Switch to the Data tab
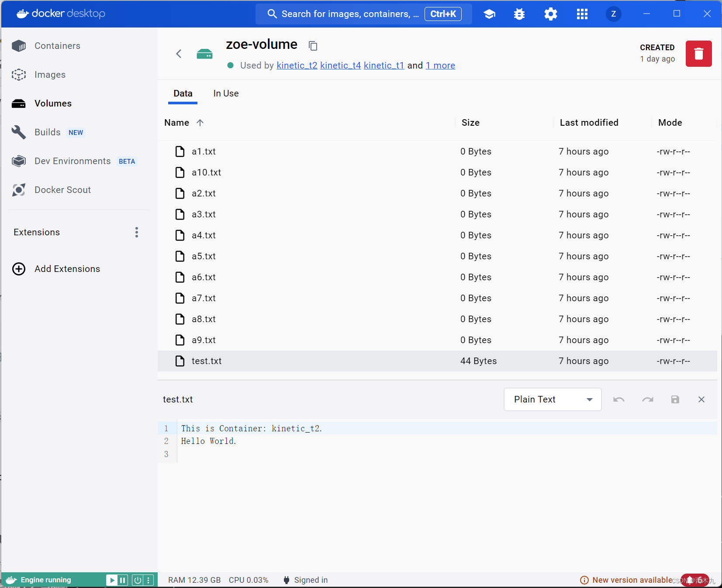722x588 pixels. [183, 93]
